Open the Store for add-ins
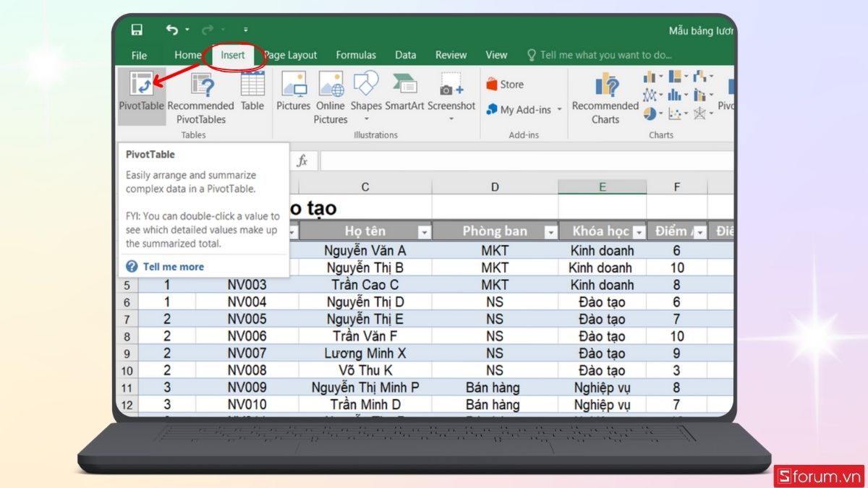Screen dimensions: 868x488 (506, 84)
